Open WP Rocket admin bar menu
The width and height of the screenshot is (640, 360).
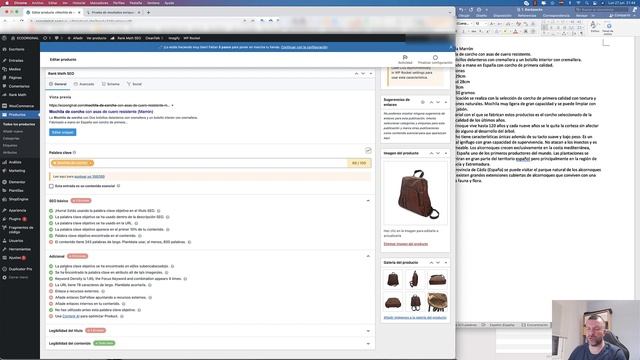tap(191, 38)
